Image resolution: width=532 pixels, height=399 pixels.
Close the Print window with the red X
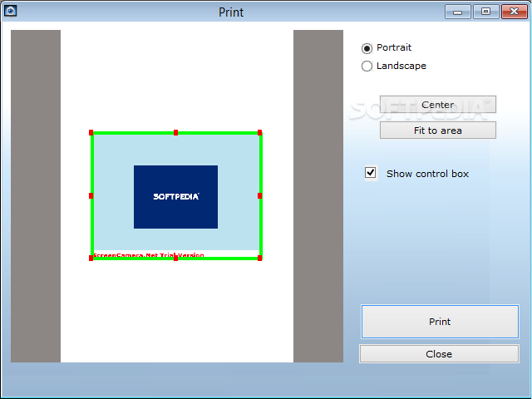[x=515, y=12]
